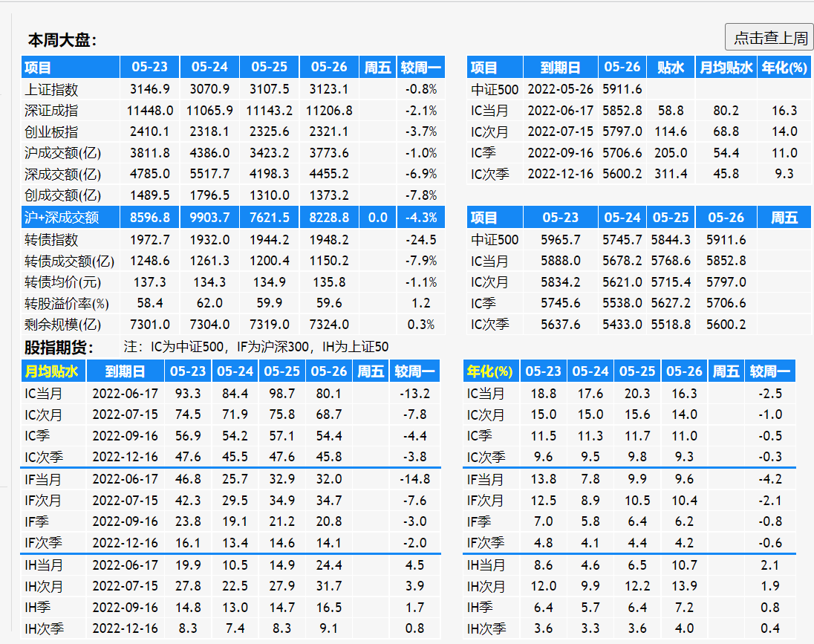Viewport: 814px width, 644px height.
Task: Select 月均贴水 header in top-right table
Action: (x=726, y=67)
